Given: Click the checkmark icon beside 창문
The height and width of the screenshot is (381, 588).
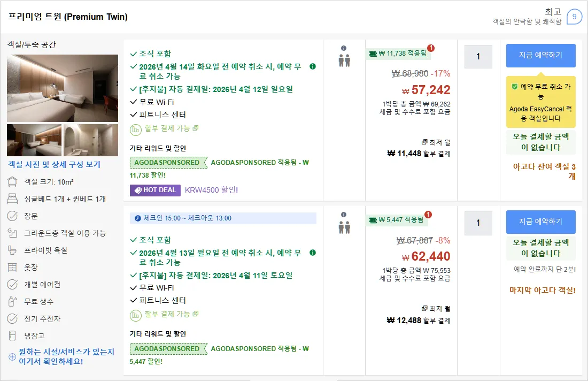Looking at the screenshot, I should (x=12, y=216).
